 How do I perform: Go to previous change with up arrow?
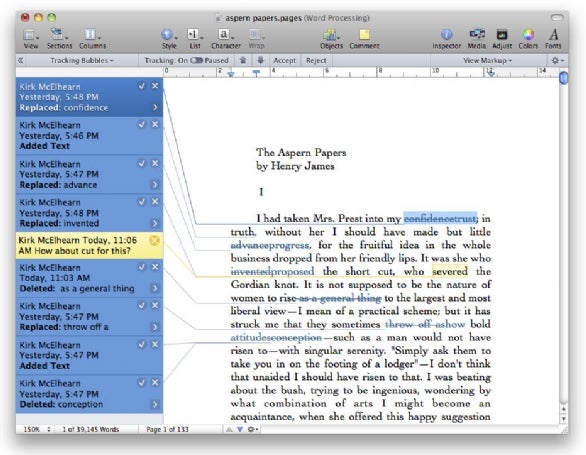coord(243,60)
